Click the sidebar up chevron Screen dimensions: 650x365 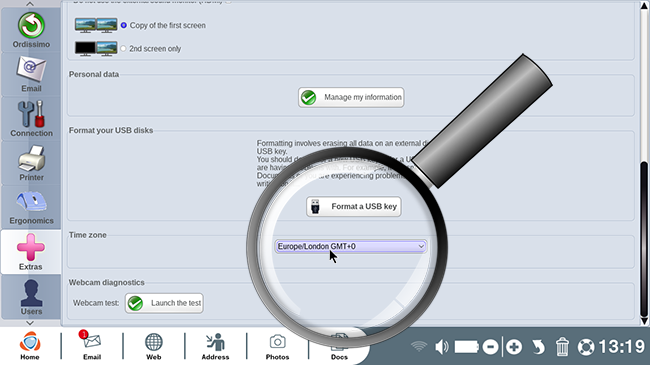[30, 4]
